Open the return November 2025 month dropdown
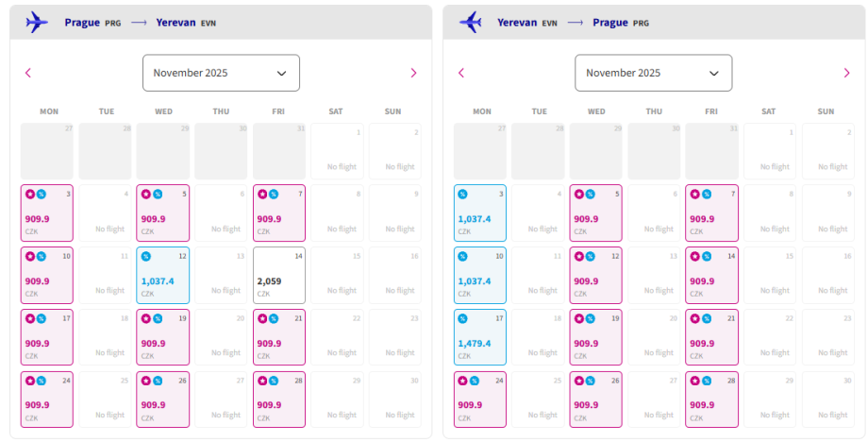 653,73
